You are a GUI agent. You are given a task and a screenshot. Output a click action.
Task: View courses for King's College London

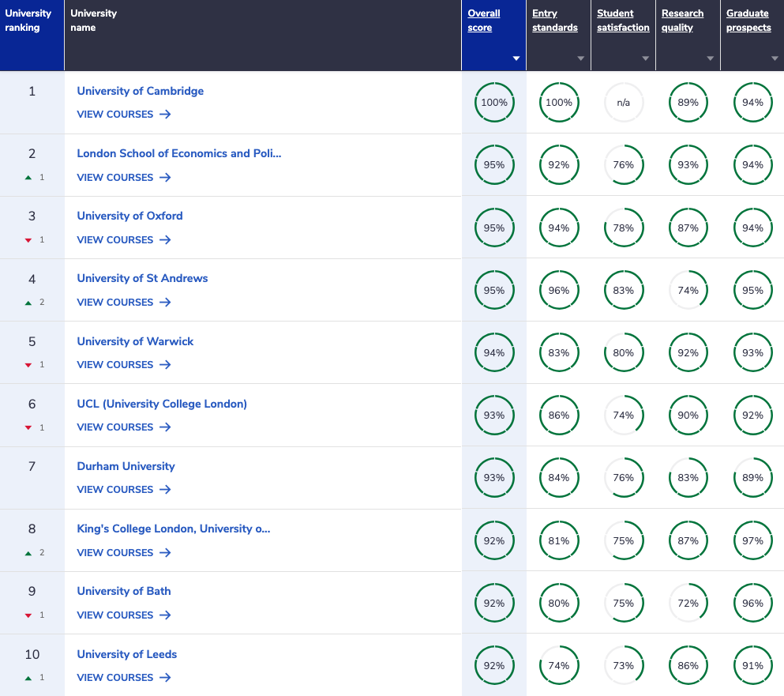pyautogui.click(x=123, y=553)
